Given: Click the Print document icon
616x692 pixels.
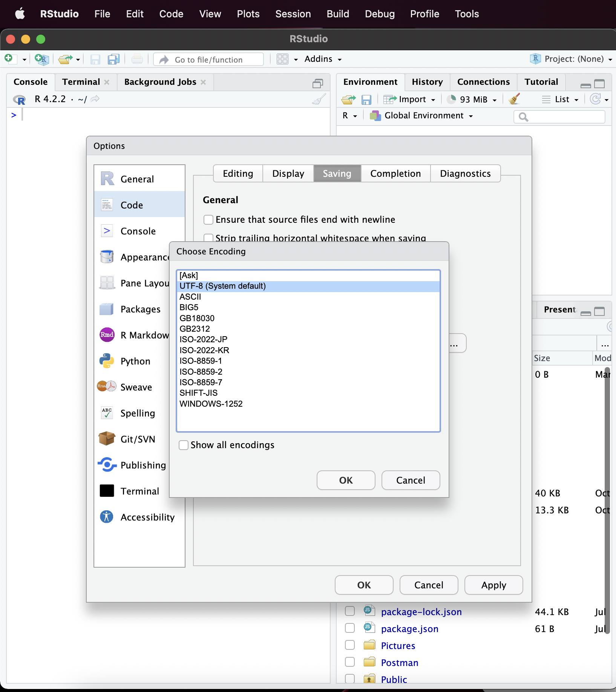Looking at the screenshot, I should pos(137,59).
